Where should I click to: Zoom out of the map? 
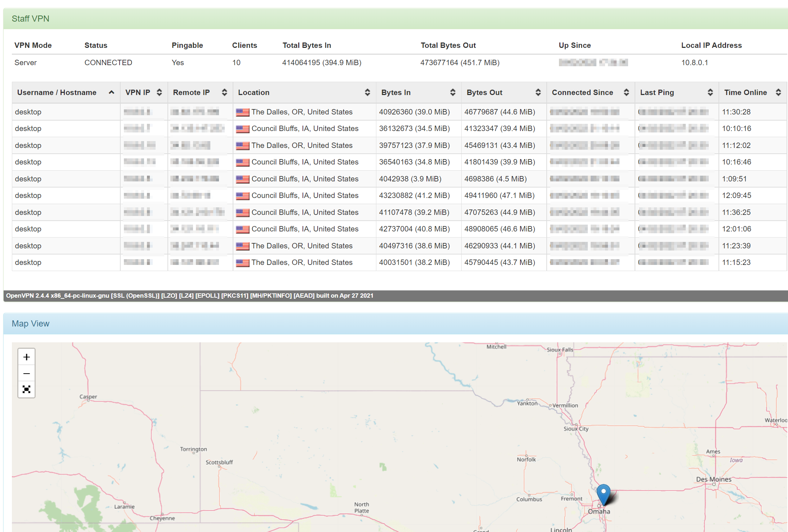click(26, 374)
